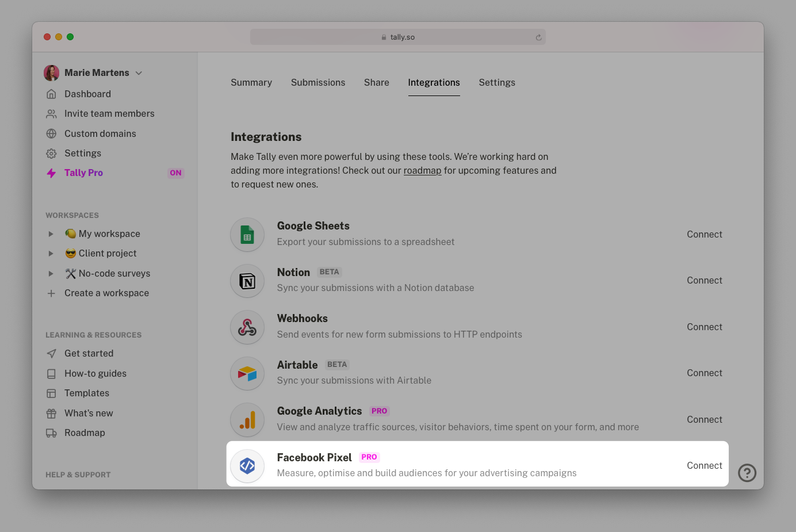Viewport: 796px width, 532px height.
Task: Click the Roadmap truck icon
Action: tap(51, 433)
